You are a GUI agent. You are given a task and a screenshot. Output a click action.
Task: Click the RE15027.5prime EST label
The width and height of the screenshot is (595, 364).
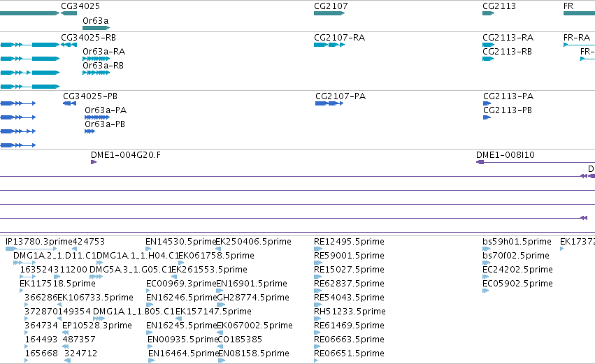coord(349,270)
